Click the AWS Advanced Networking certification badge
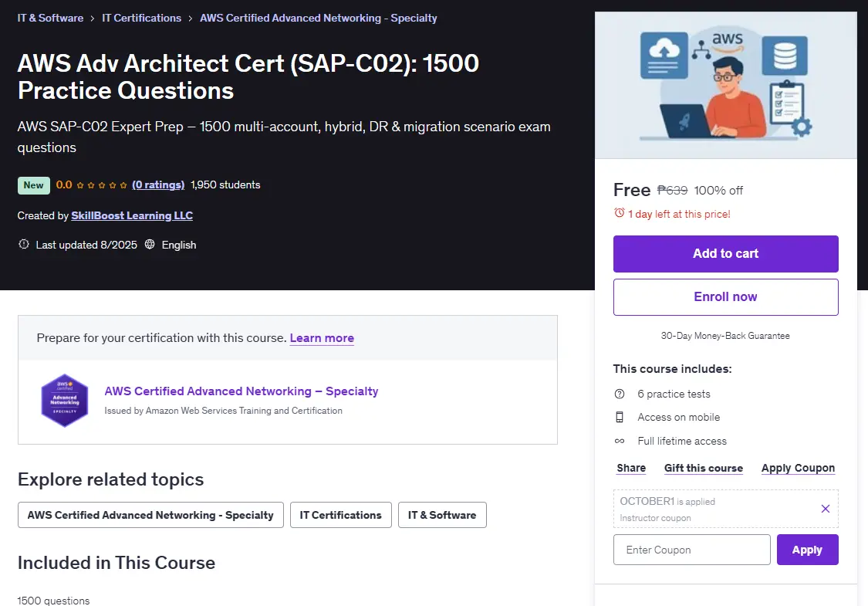Viewport: 868px width, 606px height. click(65, 401)
